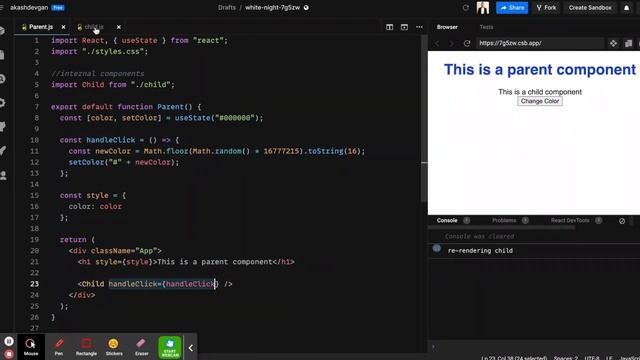The image size is (640, 360).
Task: Click the cursor position status entry
Action: tap(514, 358)
